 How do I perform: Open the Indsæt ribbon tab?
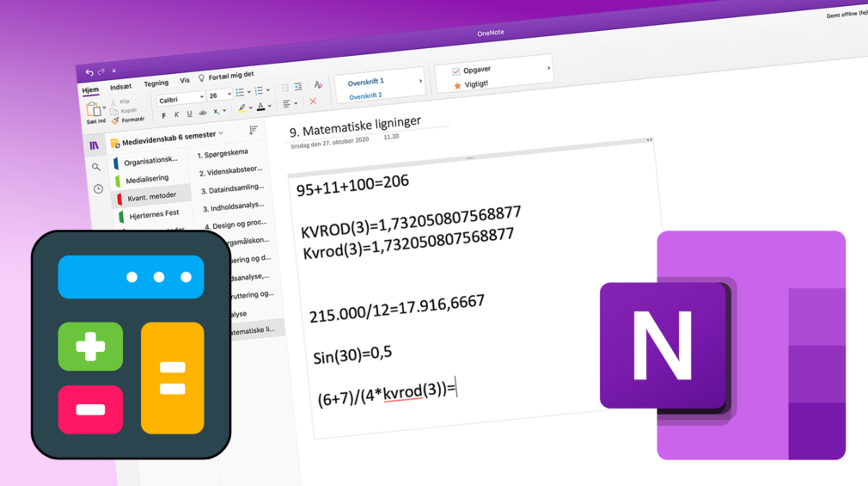[x=120, y=87]
